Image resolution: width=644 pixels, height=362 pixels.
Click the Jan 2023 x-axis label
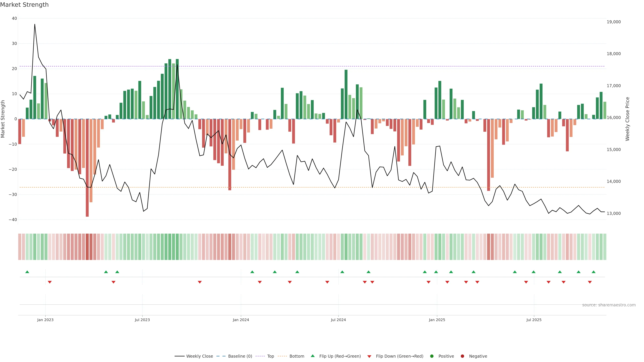[x=45, y=320]
